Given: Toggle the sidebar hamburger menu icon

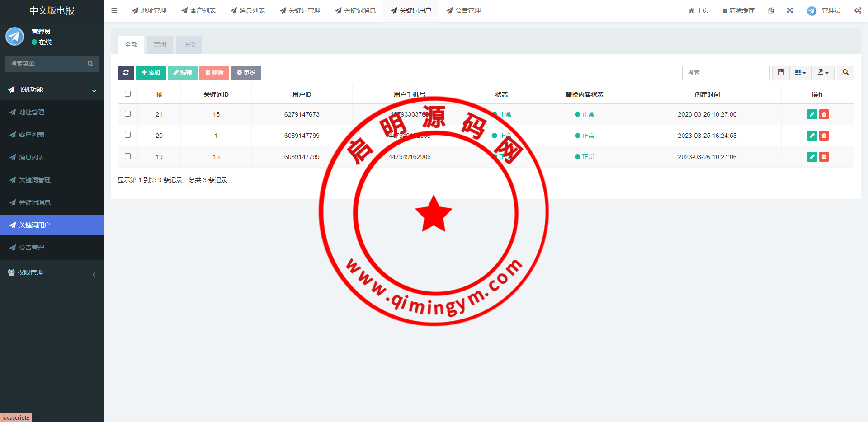Looking at the screenshot, I should [114, 10].
